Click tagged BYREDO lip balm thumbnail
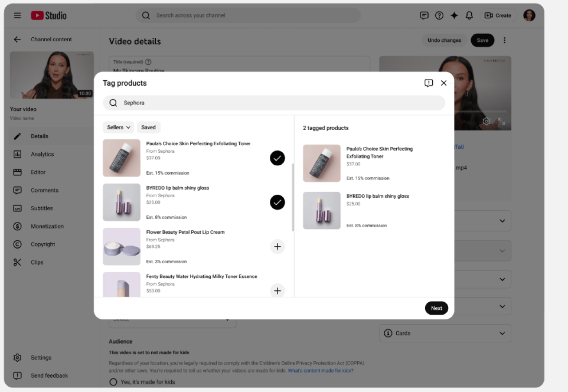The width and height of the screenshot is (568, 392). click(x=322, y=210)
